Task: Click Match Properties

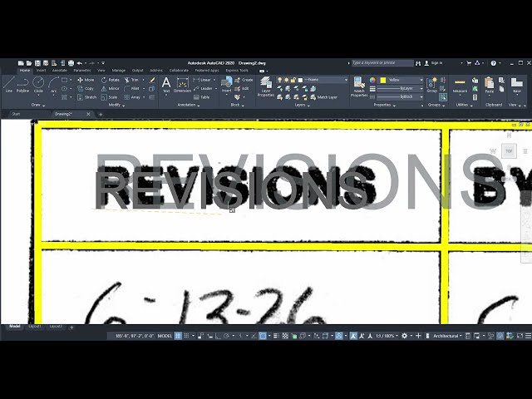Action: 359,87
